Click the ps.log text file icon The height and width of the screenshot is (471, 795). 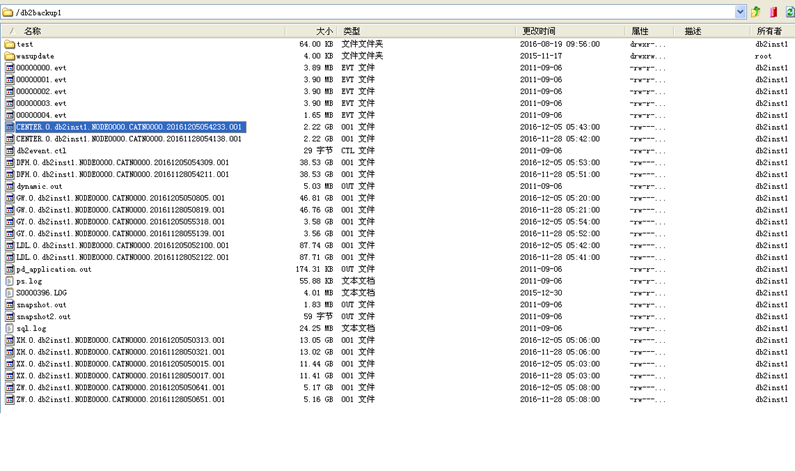pyautogui.click(x=10, y=281)
